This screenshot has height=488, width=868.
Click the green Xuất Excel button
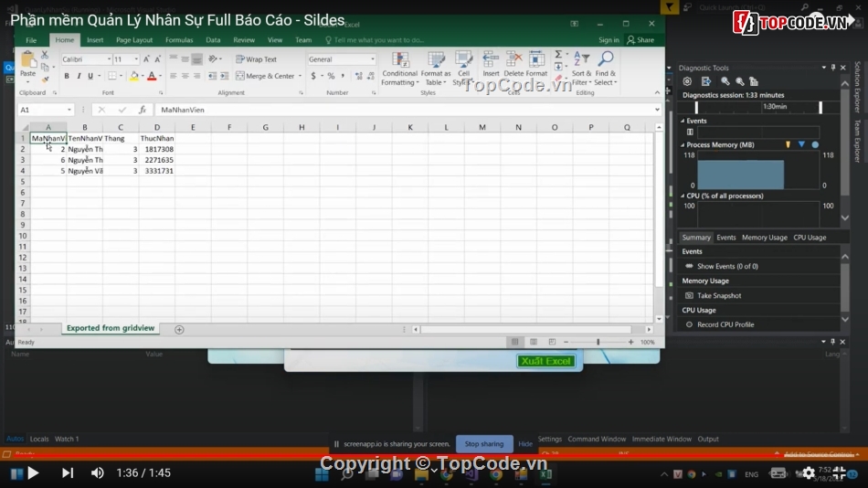(x=545, y=361)
